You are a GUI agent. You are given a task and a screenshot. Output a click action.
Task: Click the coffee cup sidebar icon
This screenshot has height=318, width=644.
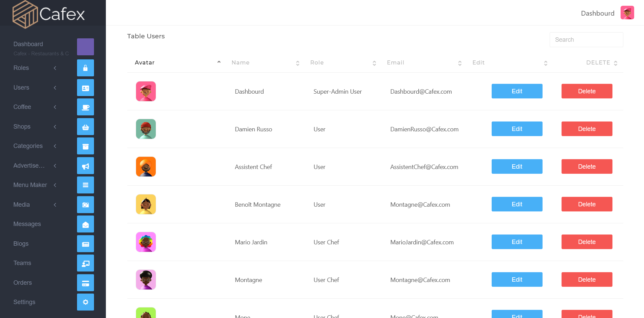pyautogui.click(x=86, y=107)
